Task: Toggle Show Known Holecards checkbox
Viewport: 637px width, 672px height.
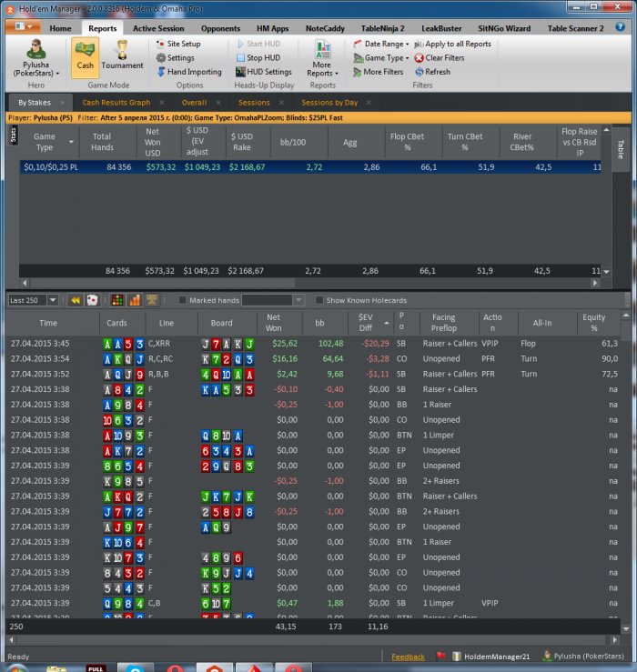Action: pos(319,300)
